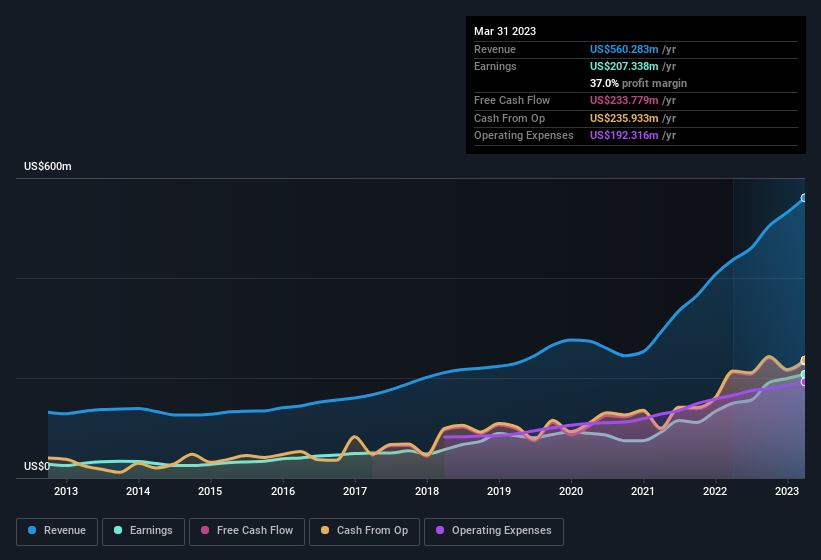This screenshot has width=821, height=560.
Task: Hide the Cash From Op series
Action: [x=363, y=531]
